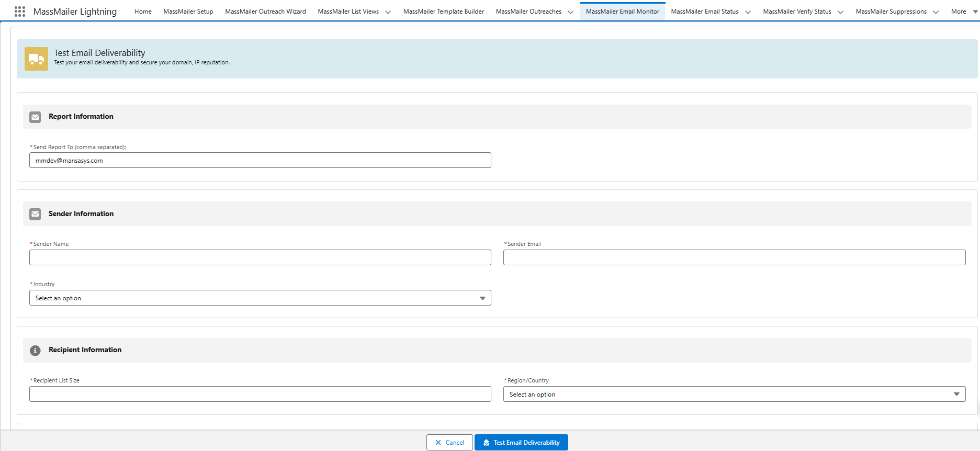Focus the Sender Name input field
980x451 pixels.
tap(260, 257)
